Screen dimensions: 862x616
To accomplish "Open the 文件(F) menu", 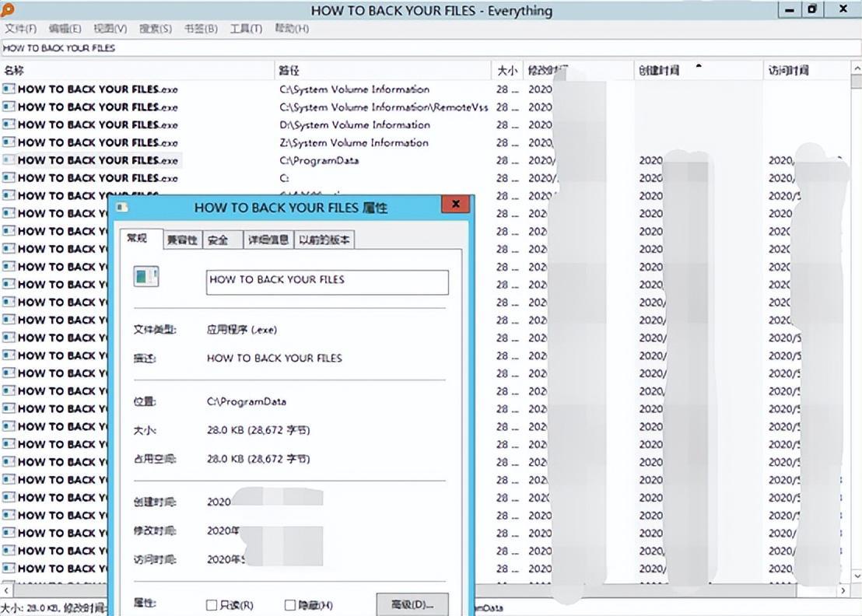I will coord(21,29).
